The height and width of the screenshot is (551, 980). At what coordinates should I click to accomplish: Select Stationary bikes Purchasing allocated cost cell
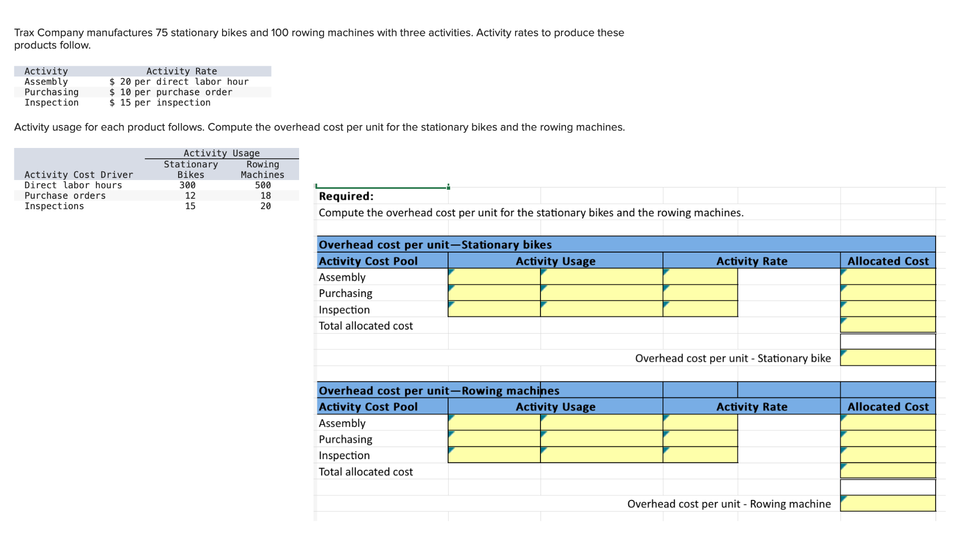888,293
